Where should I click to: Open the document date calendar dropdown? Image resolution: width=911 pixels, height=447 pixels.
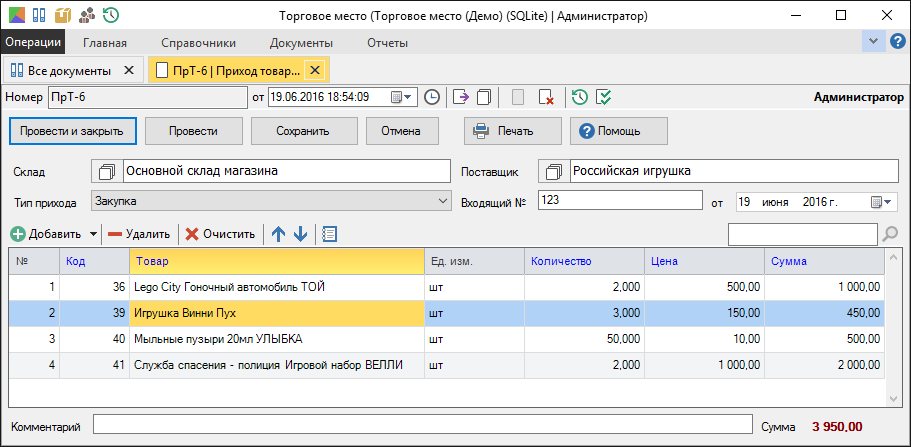(x=401, y=97)
